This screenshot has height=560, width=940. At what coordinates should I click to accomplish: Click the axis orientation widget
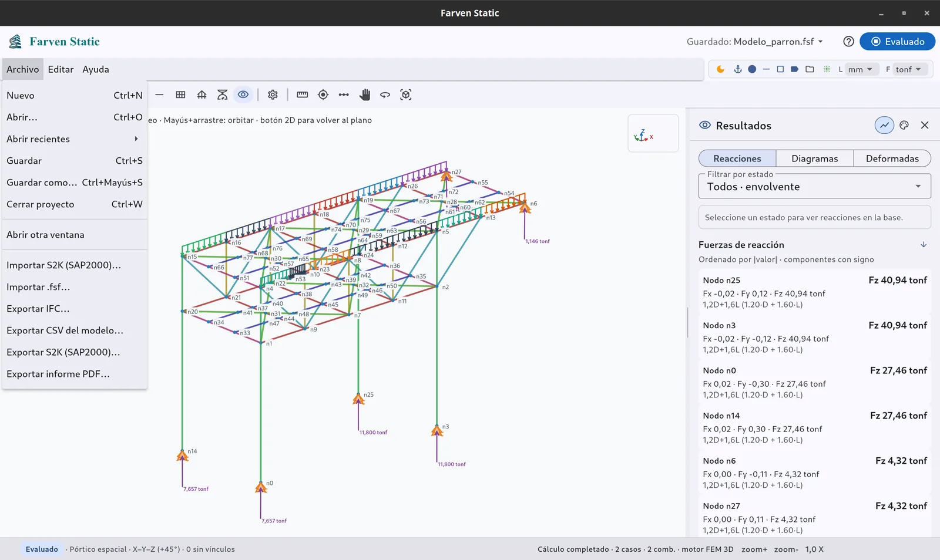[653, 134]
